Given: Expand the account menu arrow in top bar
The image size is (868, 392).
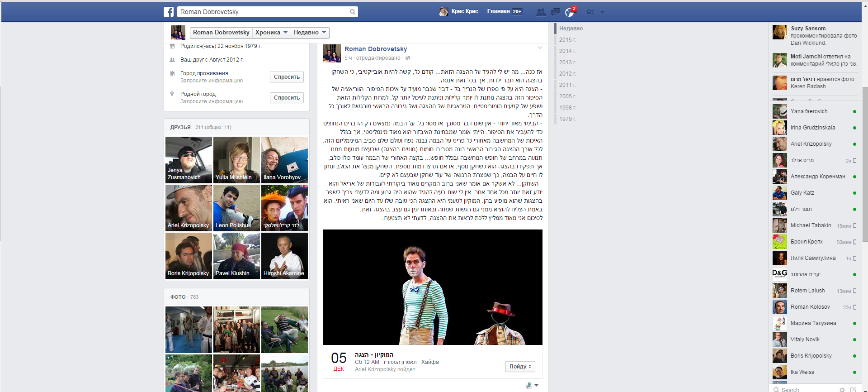Looking at the screenshot, I should 602,12.
